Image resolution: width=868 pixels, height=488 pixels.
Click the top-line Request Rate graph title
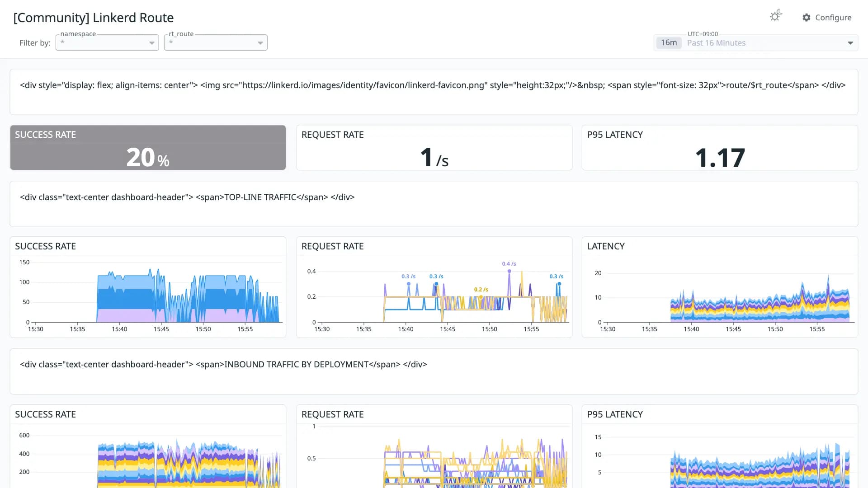(x=332, y=246)
